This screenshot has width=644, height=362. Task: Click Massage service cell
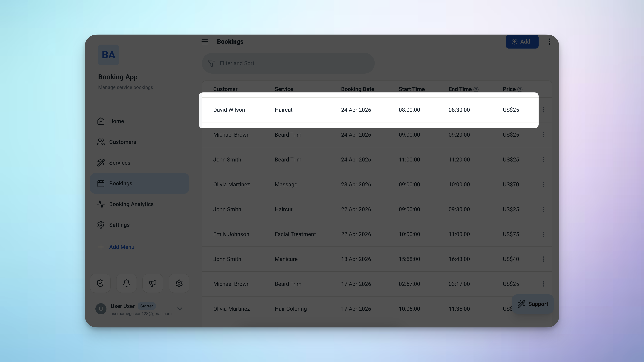(x=286, y=185)
